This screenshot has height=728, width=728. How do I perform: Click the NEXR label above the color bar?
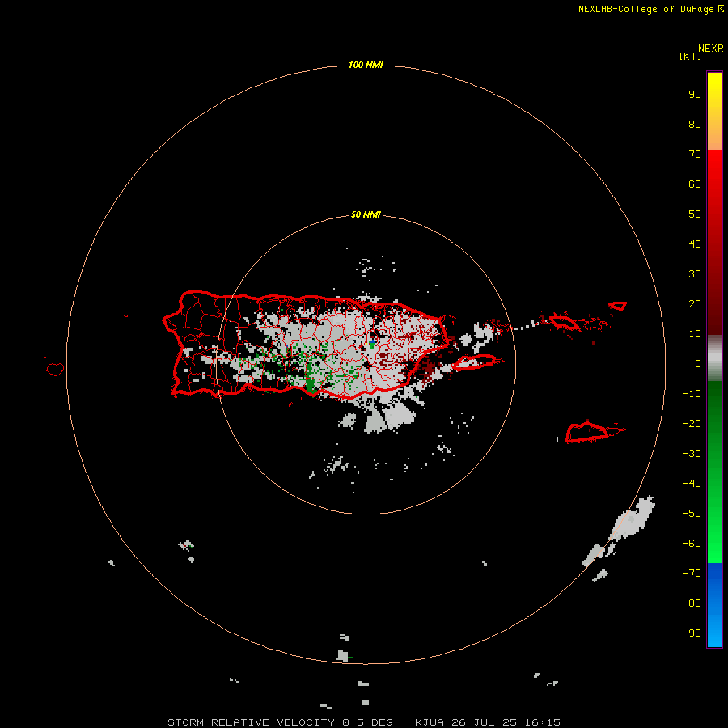(x=711, y=49)
